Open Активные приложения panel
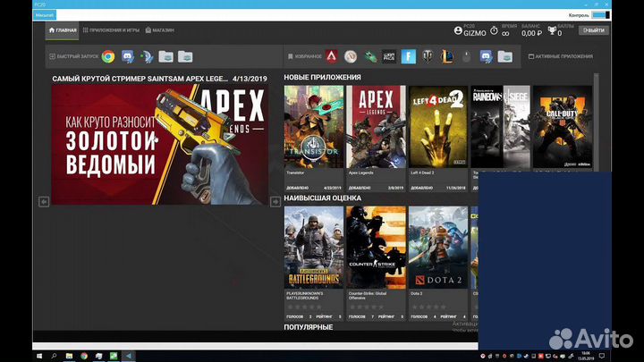Image resolution: width=644 pixels, height=362 pixels. click(560, 56)
